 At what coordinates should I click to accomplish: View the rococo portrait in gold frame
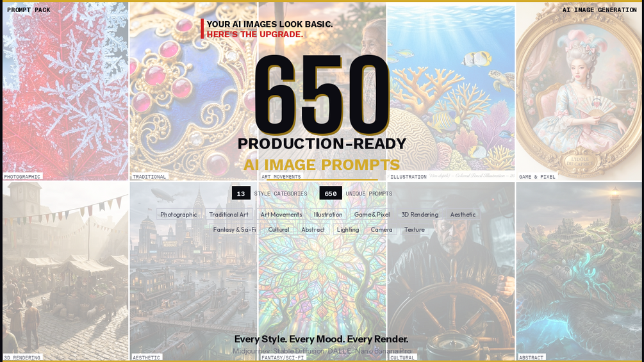click(579, 91)
